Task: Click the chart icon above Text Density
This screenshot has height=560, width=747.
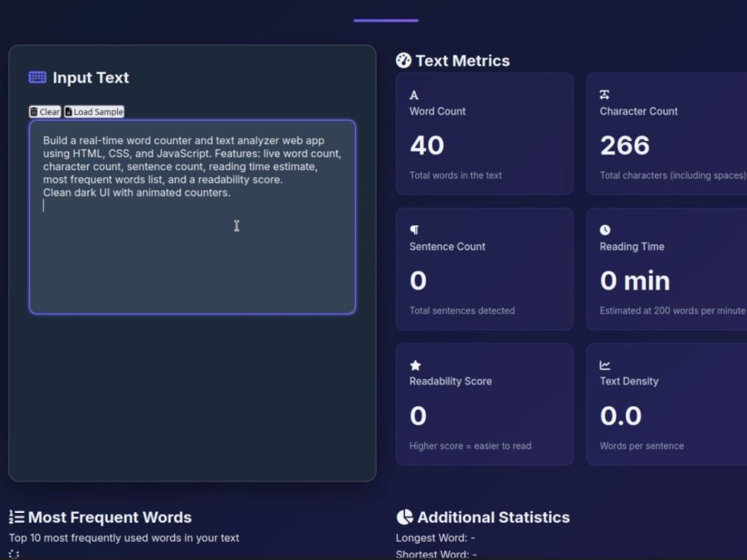Action: pyautogui.click(x=605, y=365)
